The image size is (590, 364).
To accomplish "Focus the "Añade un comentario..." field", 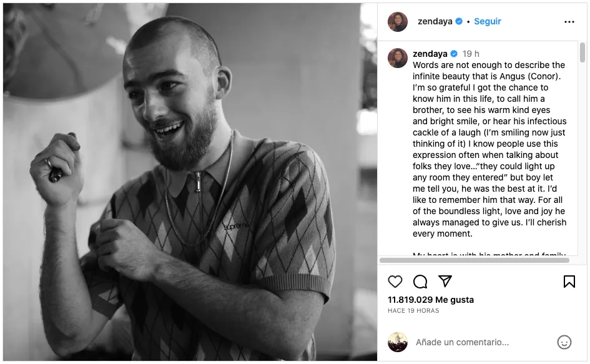I will tap(481, 342).
